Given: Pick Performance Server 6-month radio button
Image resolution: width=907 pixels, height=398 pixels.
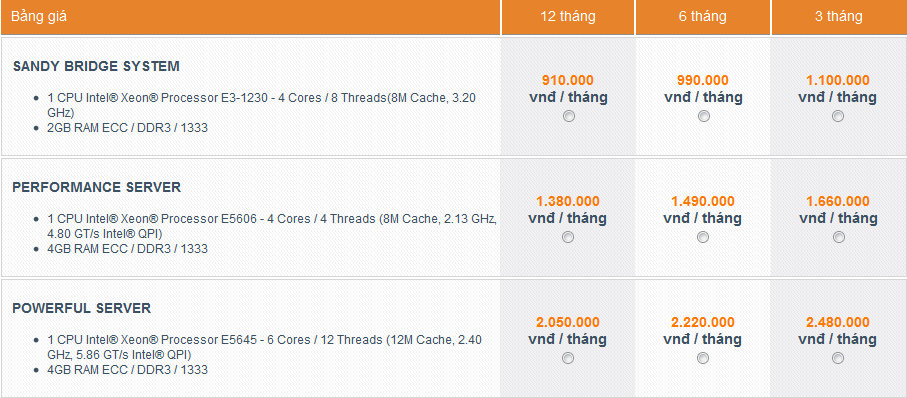Looking at the screenshot, I should (703, 237).
